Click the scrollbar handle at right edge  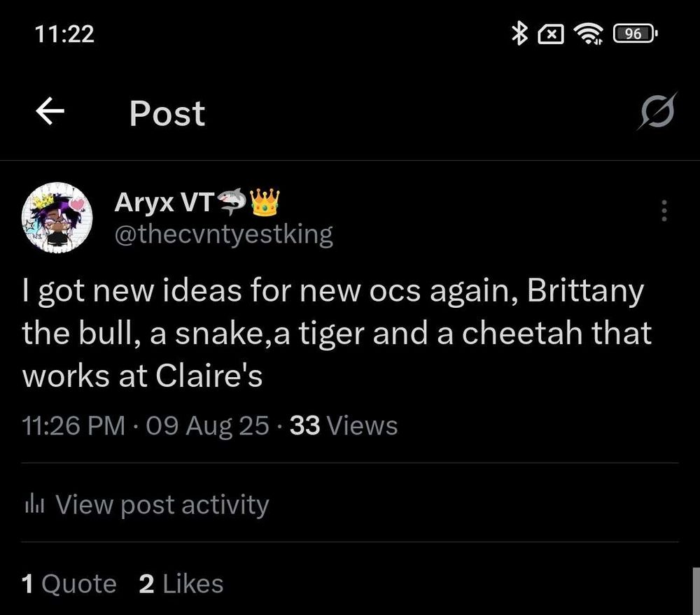pos(696,591)
